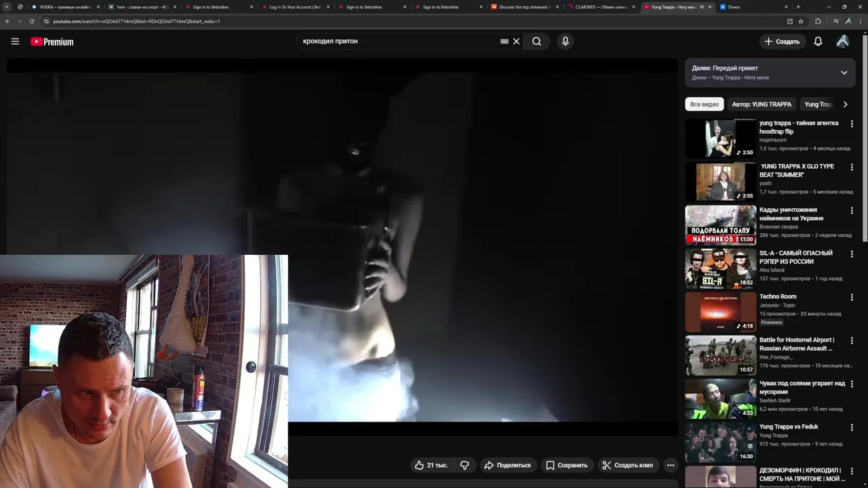This screenshot has height=488, width=868.
Task: Open site info icon in address bar
Action: click(46, 21)
